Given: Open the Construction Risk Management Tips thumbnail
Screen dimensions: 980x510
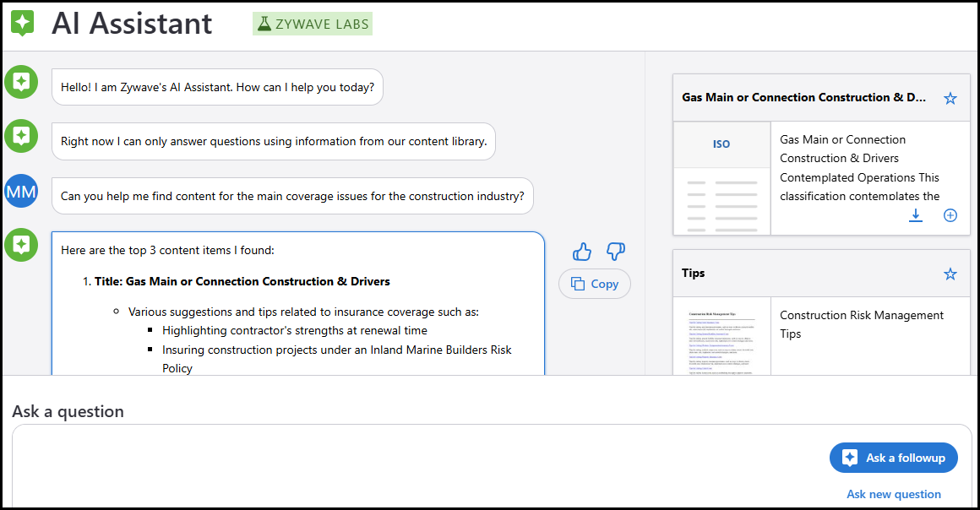Looking at the screenshot, I should [721, 336].
